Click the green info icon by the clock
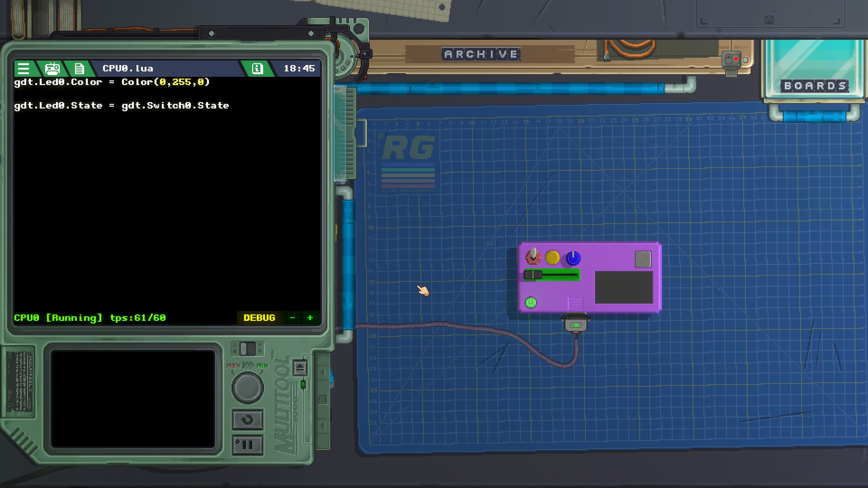The width and height of the screenshot is (868, 488). pos(257,69)
